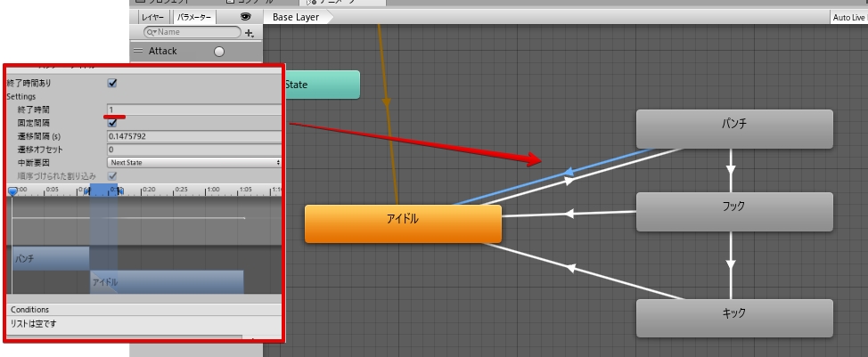
Task: Select the transition arrow from パンチ to フック
Action: [732, 170]
